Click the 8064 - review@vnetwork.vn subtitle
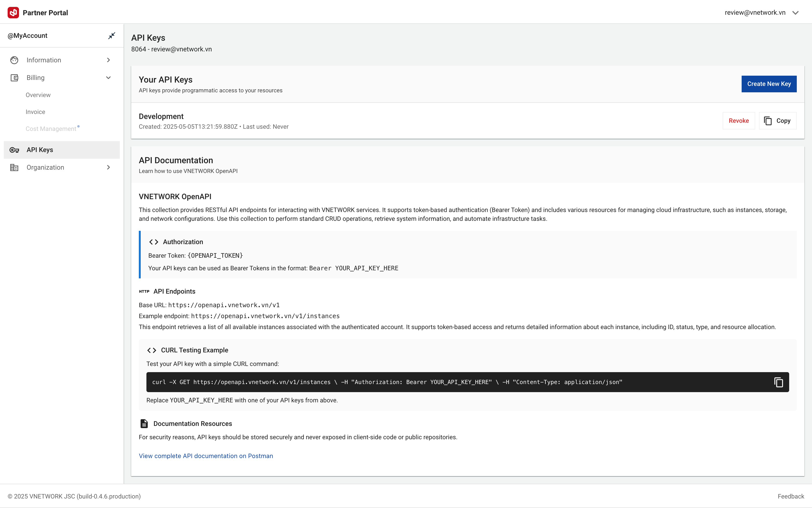The image size is (812, 508). [x=171, y=49]
